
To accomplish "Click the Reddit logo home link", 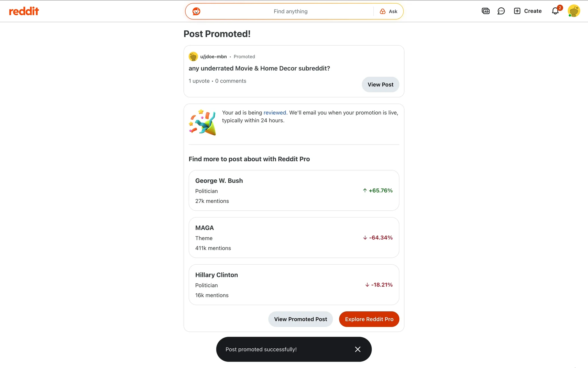I will (24, 11).
